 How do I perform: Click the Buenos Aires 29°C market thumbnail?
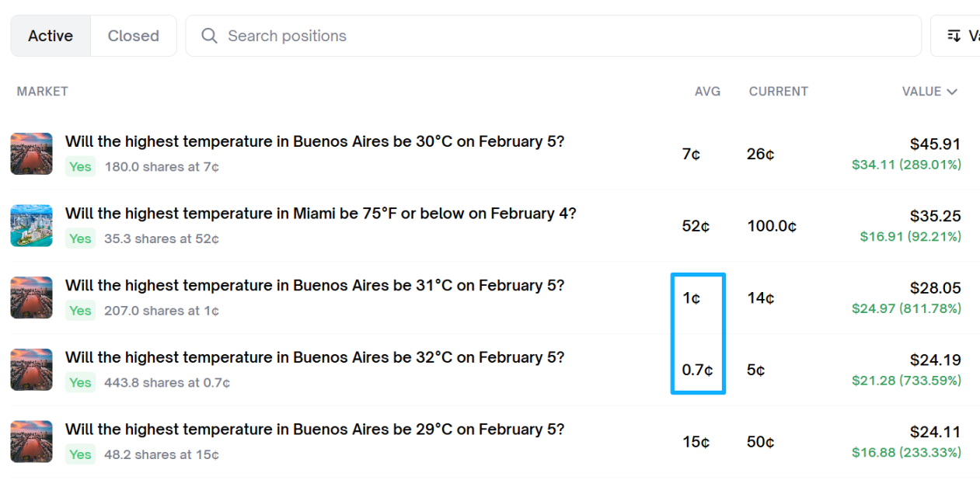point(32,441)
